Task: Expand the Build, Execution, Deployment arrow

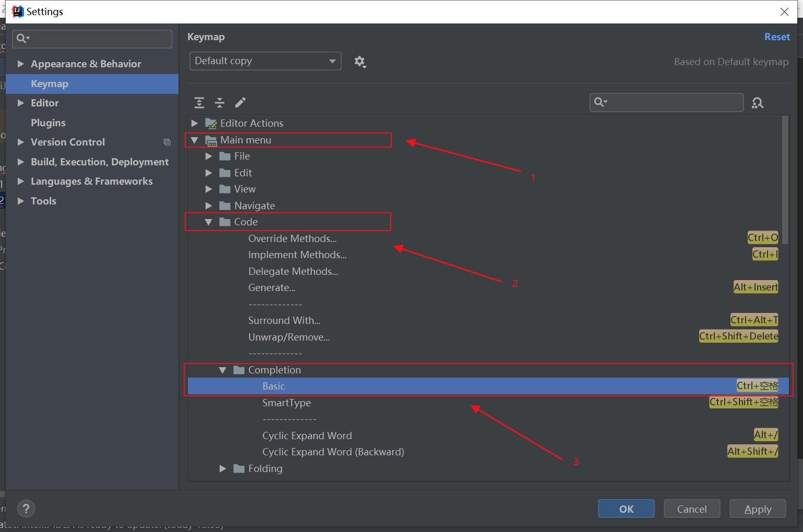Action: 21,162
